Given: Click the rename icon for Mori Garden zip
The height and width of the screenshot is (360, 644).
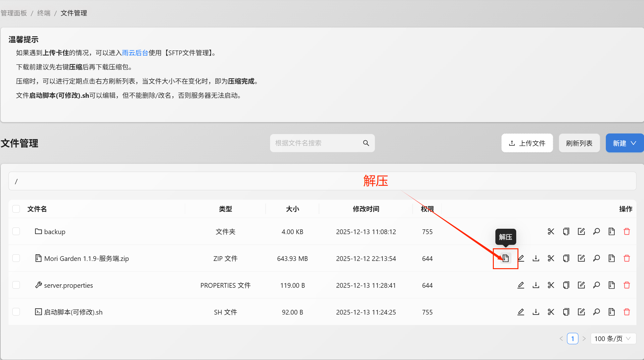Looking at the screenshot, I should click(x=581, y=258).
